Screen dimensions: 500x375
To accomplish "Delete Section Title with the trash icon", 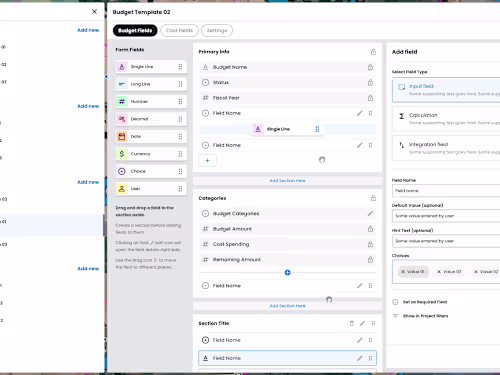I will [352, 323].
